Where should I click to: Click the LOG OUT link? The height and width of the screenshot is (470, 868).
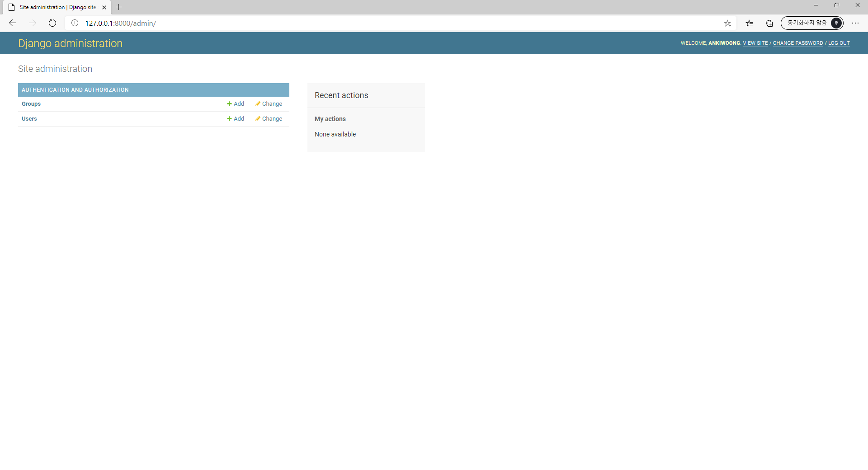click(x=839, y=43)
